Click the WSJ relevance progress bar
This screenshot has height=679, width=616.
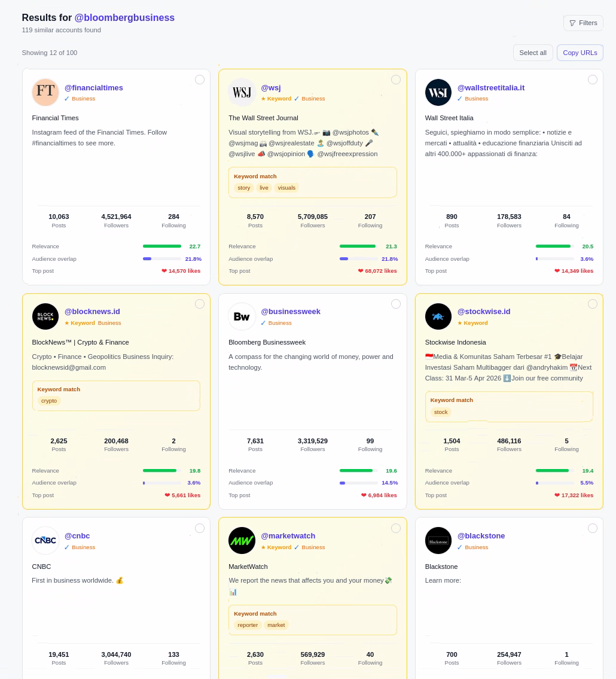point(358,246)
